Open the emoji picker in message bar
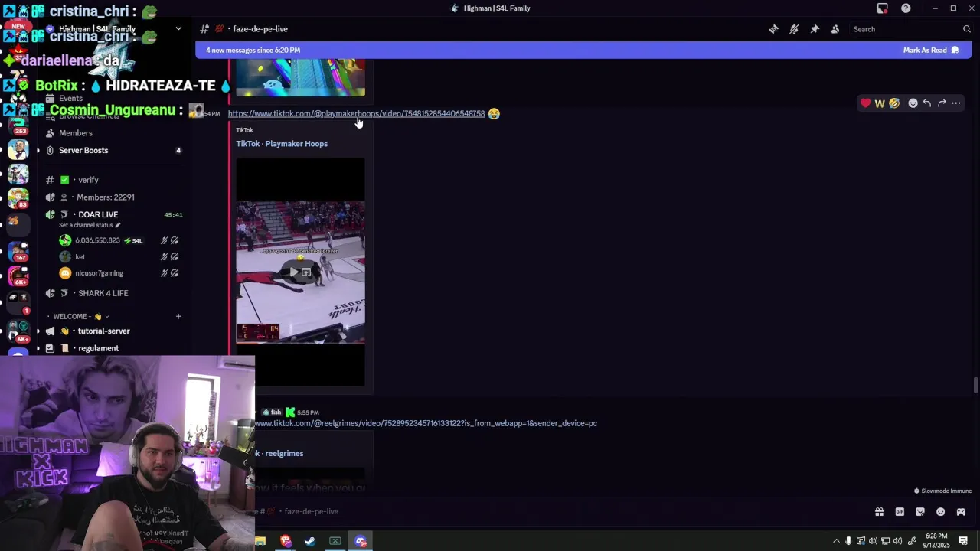 (940, 512)
